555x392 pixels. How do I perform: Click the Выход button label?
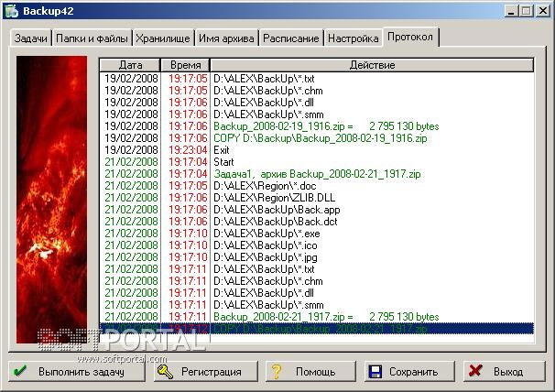point(508,372)
